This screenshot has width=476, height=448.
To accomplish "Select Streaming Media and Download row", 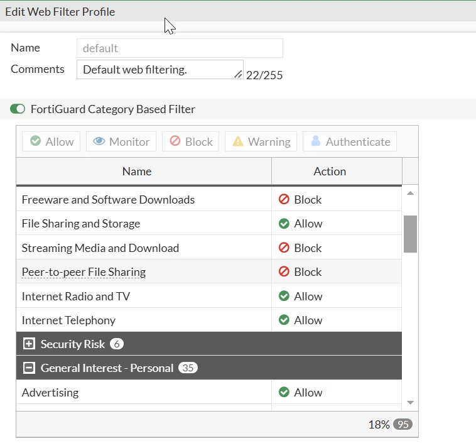I will tap(209, 248).
